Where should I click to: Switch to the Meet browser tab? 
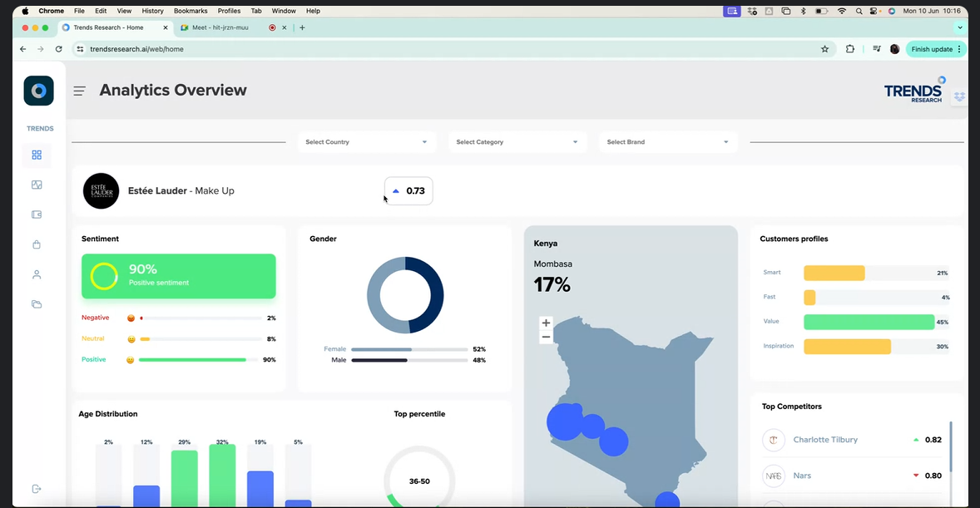point(222,27)
